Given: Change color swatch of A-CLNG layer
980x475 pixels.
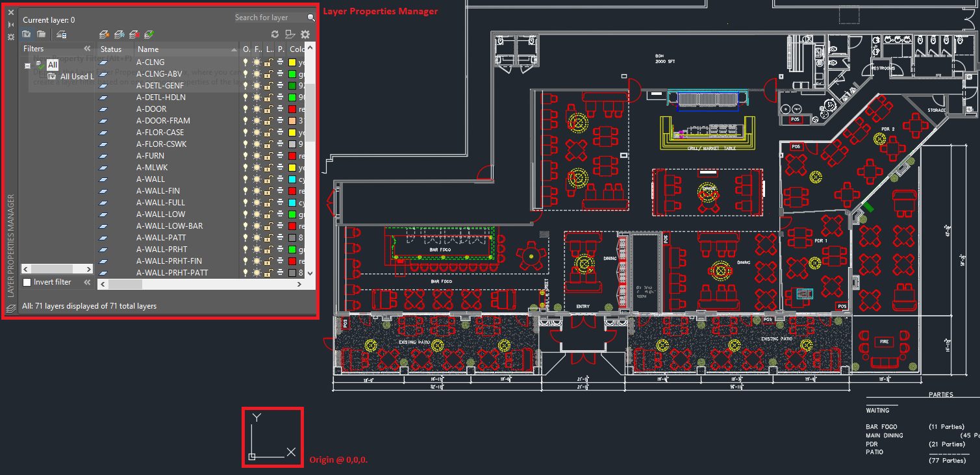Looking at the screenshot, I should 292,62.
